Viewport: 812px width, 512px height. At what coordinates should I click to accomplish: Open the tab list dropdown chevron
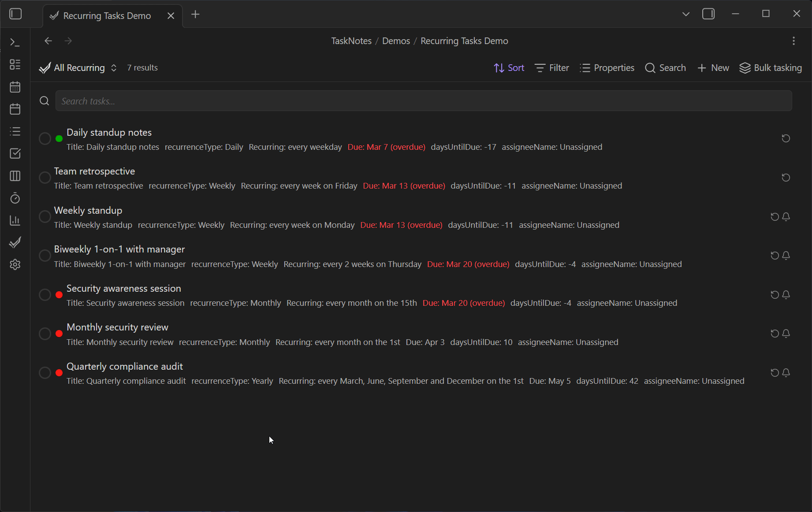(686, 14)
